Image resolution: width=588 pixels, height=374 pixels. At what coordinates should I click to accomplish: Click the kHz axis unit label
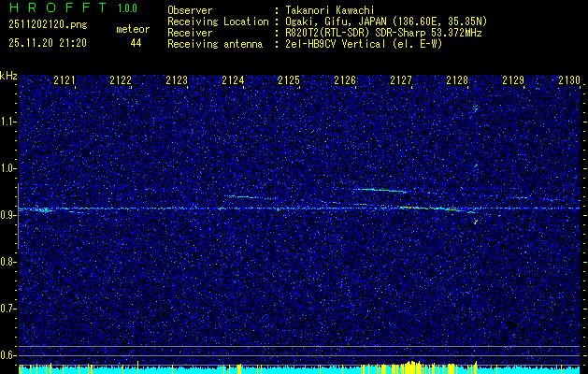pos(8,76)
